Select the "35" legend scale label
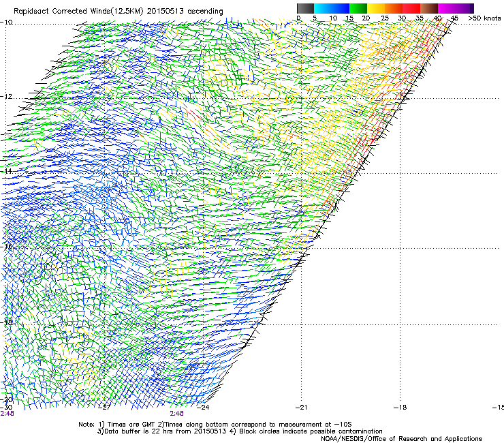This screenshot has height=443, width=504. [420, 18]
